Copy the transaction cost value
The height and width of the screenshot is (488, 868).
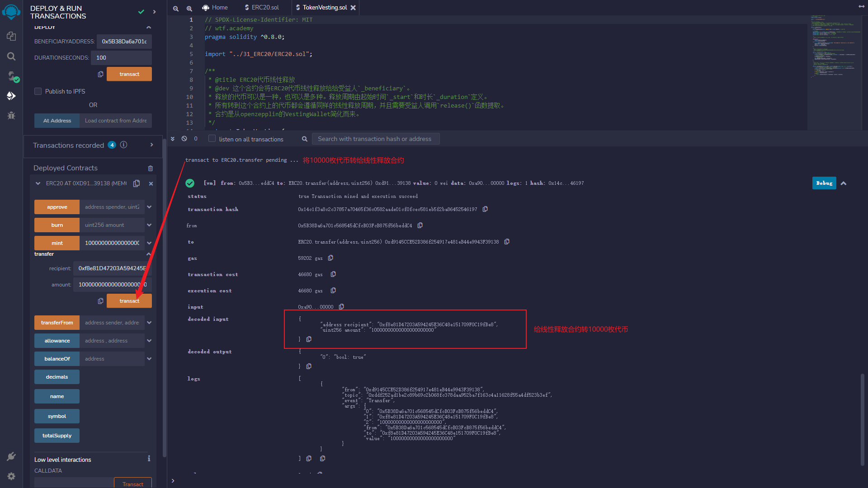point(333,274)
